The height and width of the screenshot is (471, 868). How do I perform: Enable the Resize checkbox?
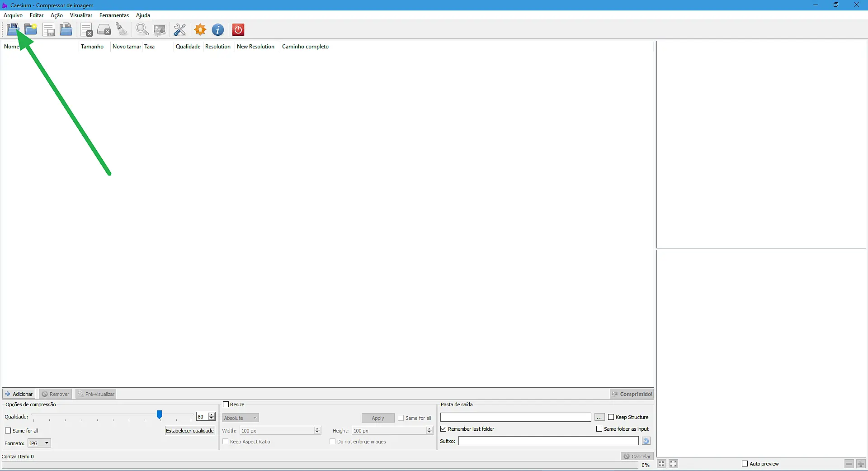(226, 404)
